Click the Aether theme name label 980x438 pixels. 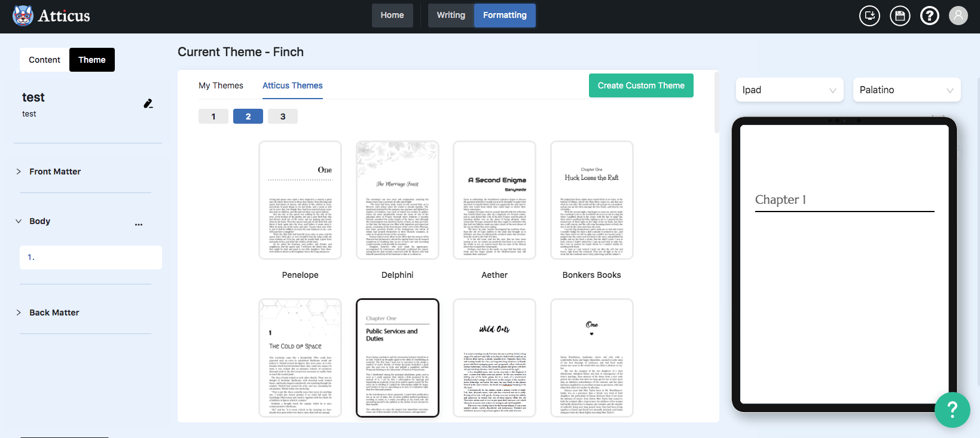click(x=494, y=275)
